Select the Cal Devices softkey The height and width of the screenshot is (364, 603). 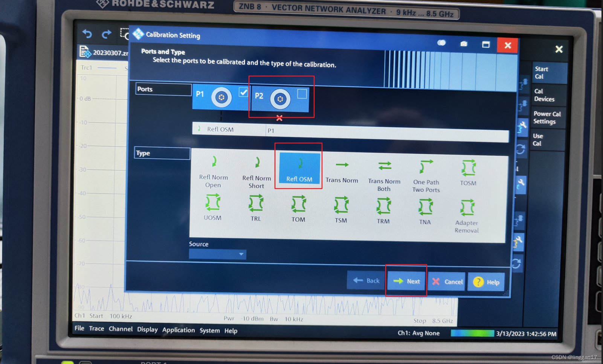[548, 95]
